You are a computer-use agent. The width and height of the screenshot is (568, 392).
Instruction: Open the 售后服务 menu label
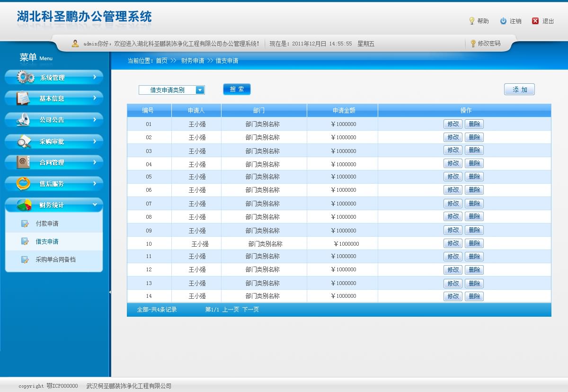(x=52, y=184)
